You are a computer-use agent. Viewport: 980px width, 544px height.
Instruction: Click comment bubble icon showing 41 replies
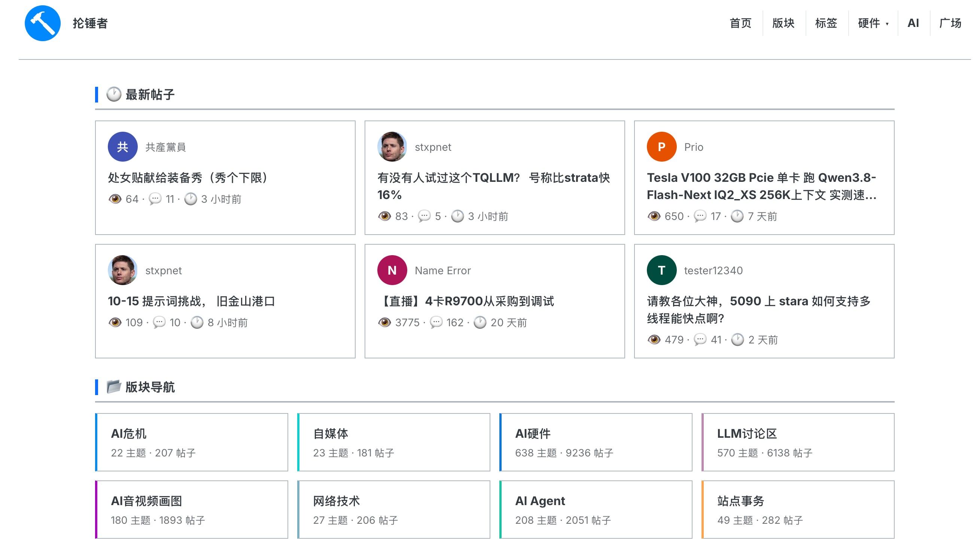[700, 339]
